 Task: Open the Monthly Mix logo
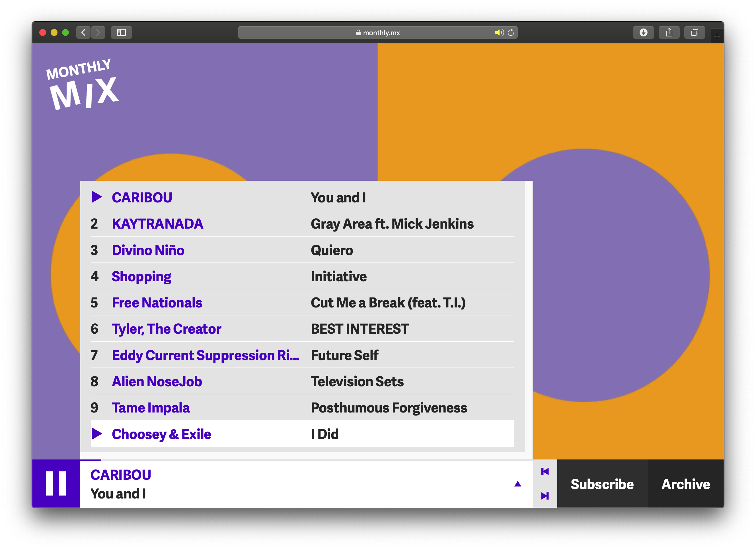(x=82, y=84)
